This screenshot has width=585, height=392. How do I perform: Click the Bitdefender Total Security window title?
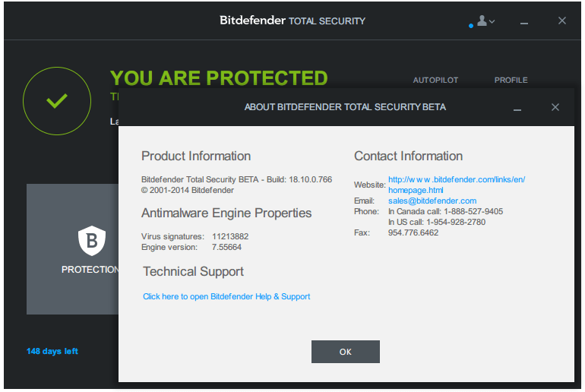coord(292,21)
